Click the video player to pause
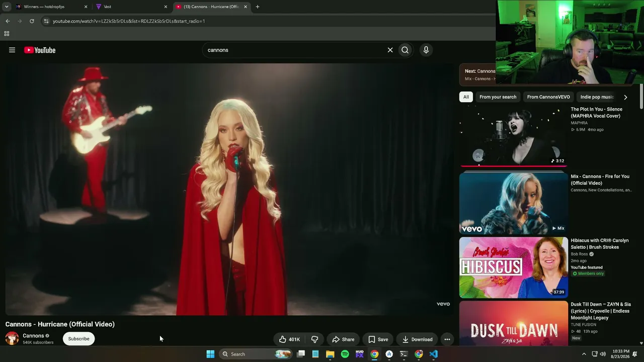The width and height of the screenshot is (644, 362). [229, 189]
